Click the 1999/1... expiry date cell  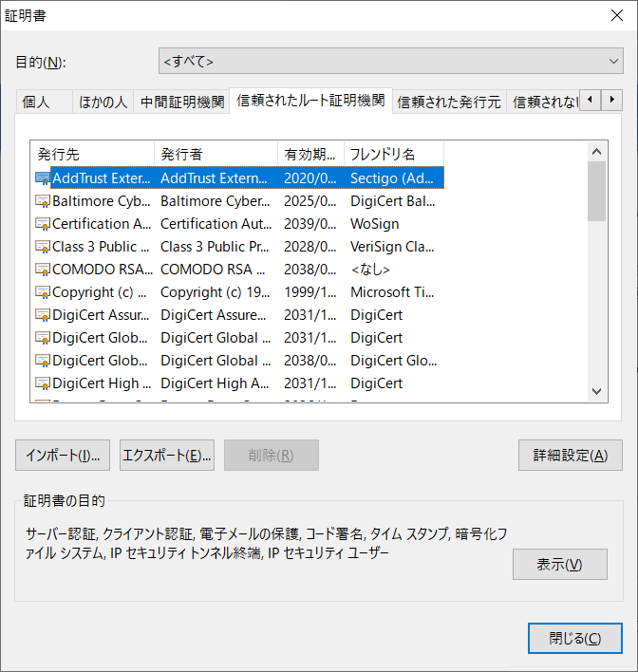[x=310, y=292]
